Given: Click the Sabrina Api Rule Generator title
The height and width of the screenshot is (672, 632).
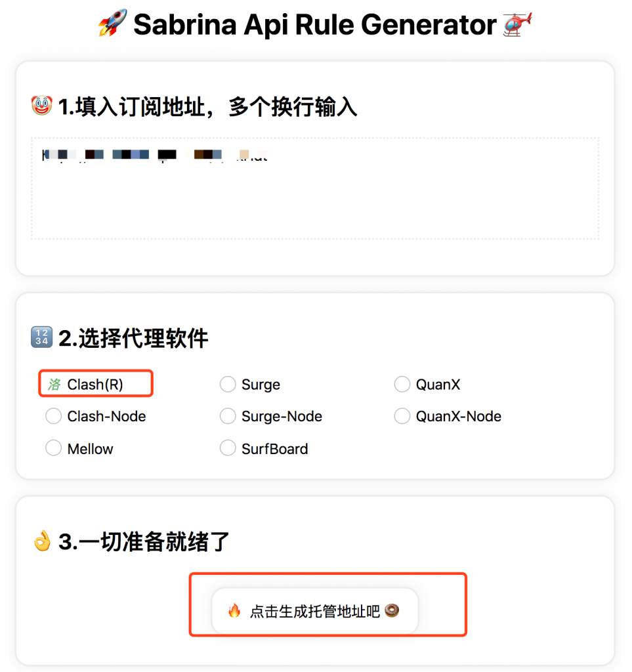Looking at the screenshot, I should click(x=315, y=26).
